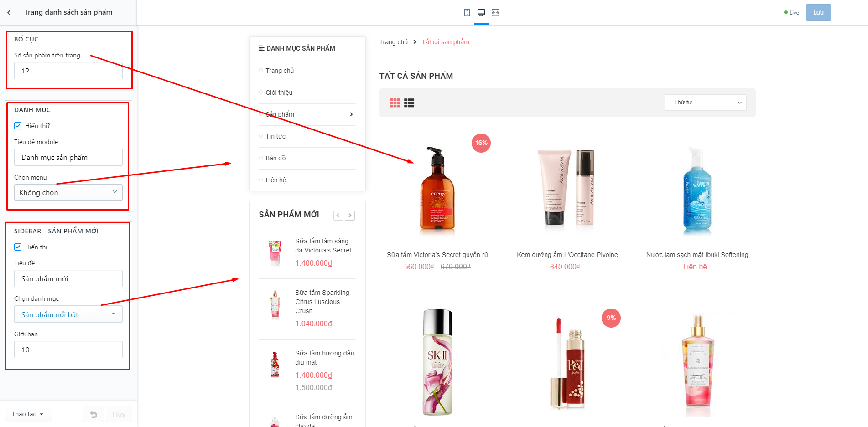868x427 pixels.
Task: Expand the Sản phẩm submenu arrow
Action: (x=351, y=114)
